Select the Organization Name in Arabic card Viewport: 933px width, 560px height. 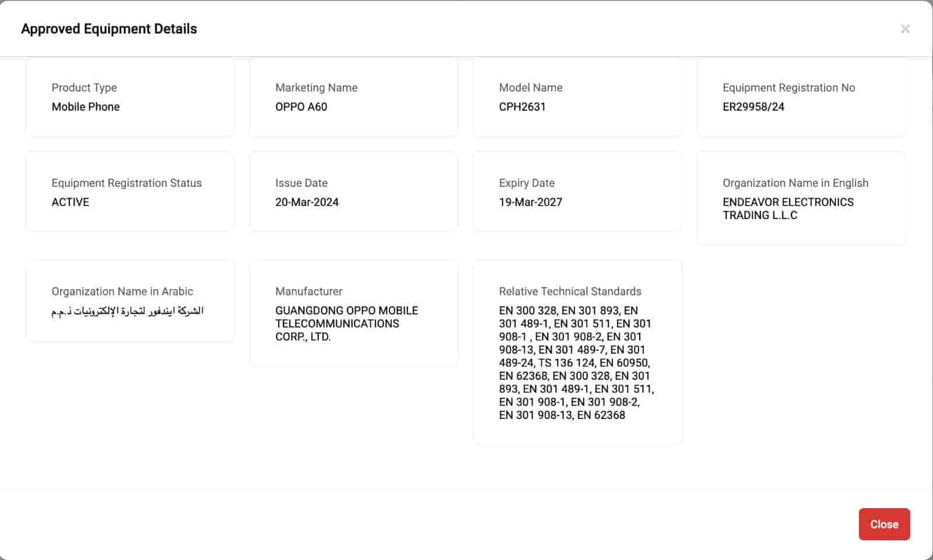point(129,300)
